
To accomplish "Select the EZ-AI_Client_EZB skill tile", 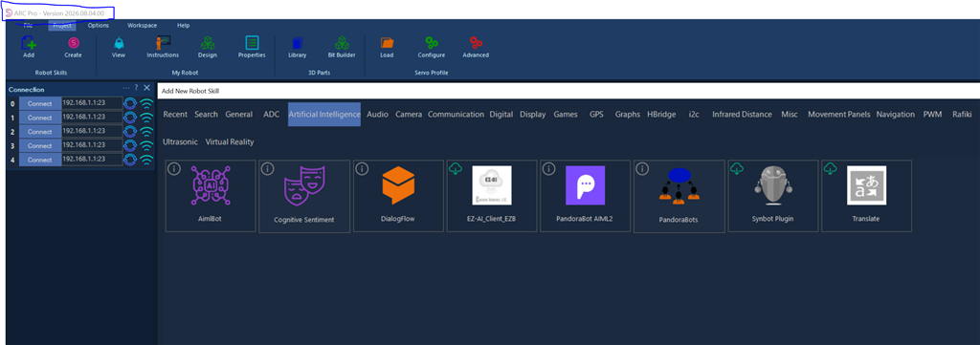I will coord(492,196).
